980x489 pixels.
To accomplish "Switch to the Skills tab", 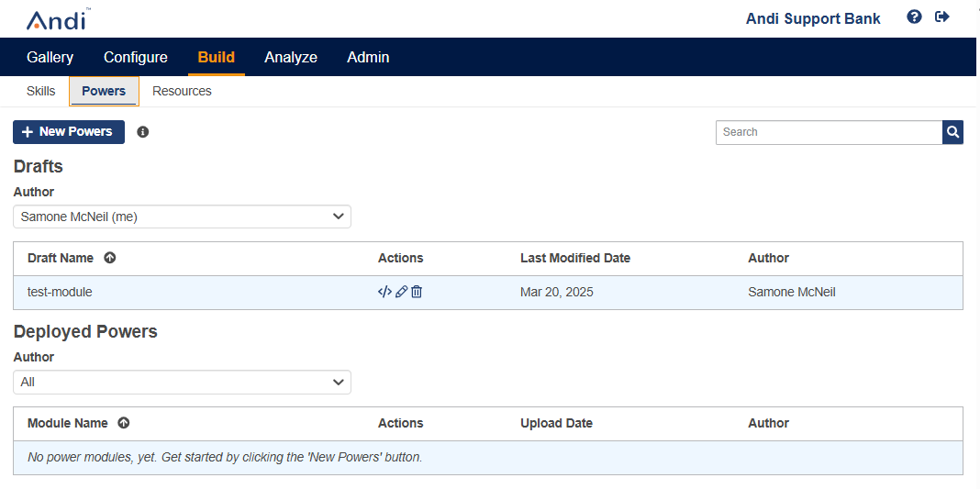I will [x=40, y=91].
